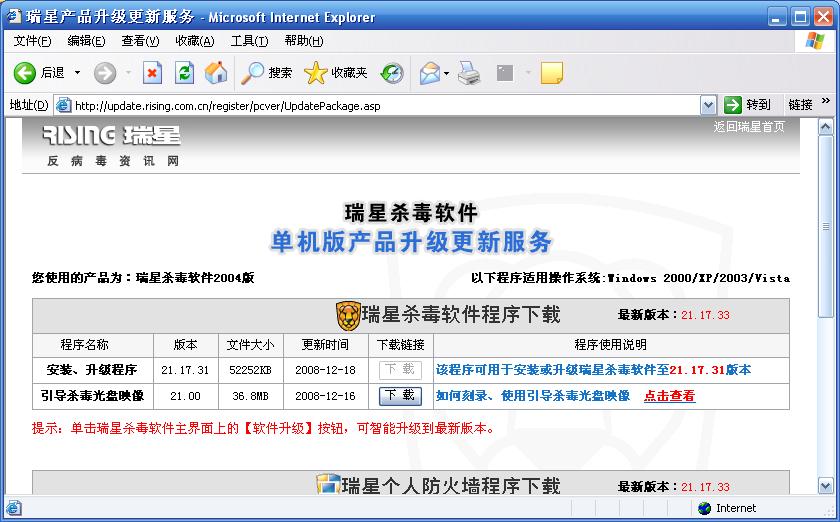Expand the address bar dropdown list
This screenshot has height=522, width=840.
click(708, 106)
